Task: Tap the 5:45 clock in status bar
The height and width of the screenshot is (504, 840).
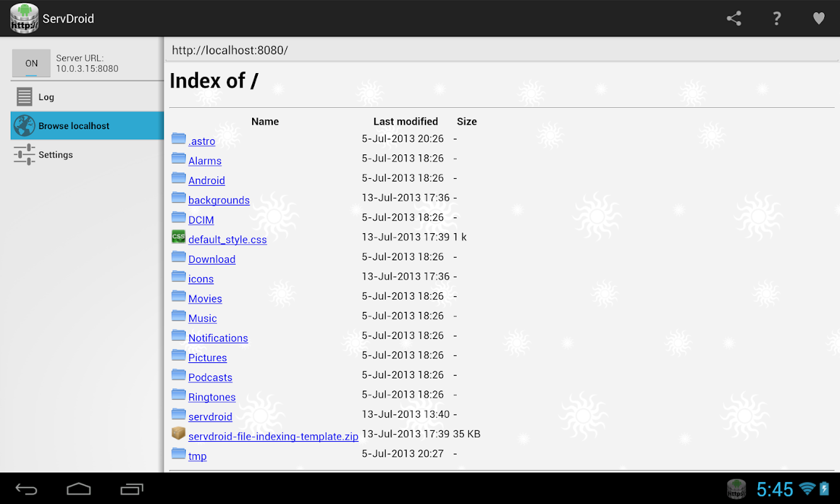Action: 774,490
